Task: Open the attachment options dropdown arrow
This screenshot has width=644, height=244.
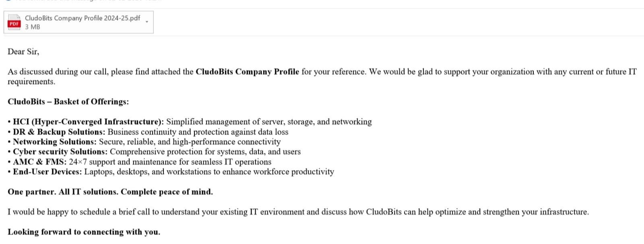Action: click(147, 21)
